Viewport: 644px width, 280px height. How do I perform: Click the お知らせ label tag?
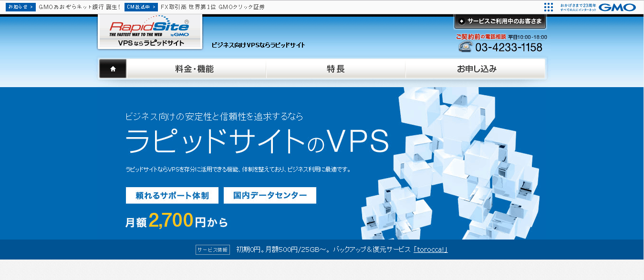[x=21, y=7]
